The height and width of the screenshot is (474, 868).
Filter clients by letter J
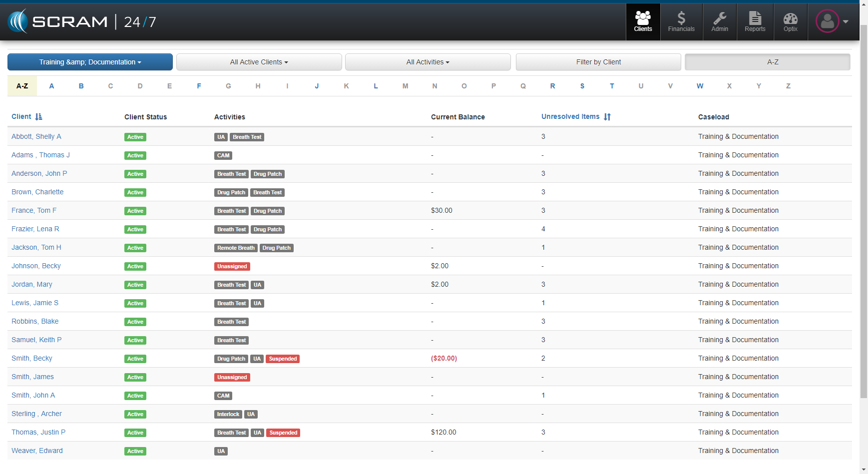(x=317, y=86)
